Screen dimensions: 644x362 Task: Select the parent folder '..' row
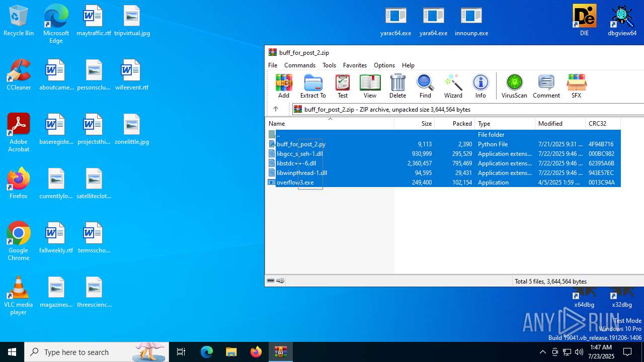tap(443, 135)
